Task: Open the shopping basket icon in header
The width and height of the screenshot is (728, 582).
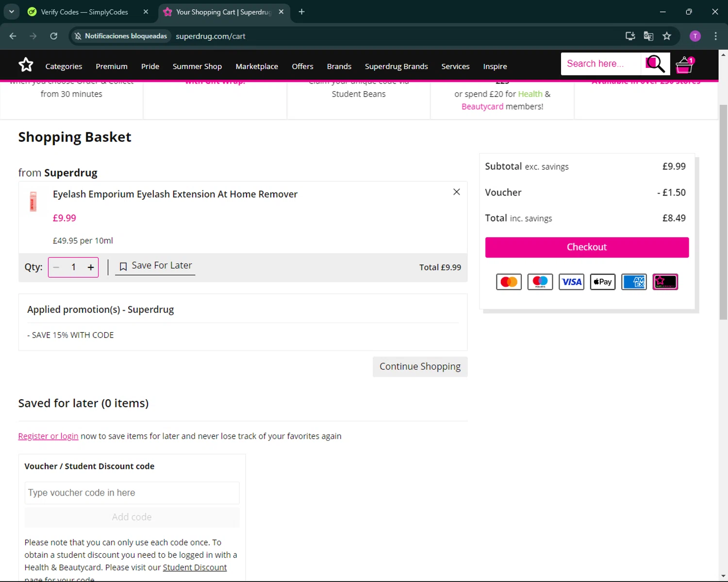Action: [685, 65]
